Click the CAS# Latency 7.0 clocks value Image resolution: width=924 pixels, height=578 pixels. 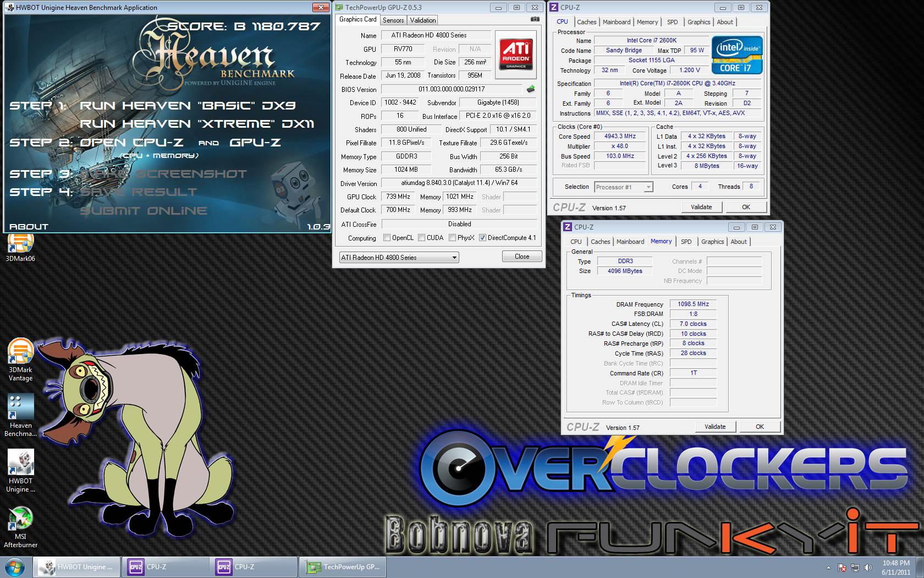[x=693, y=324]
